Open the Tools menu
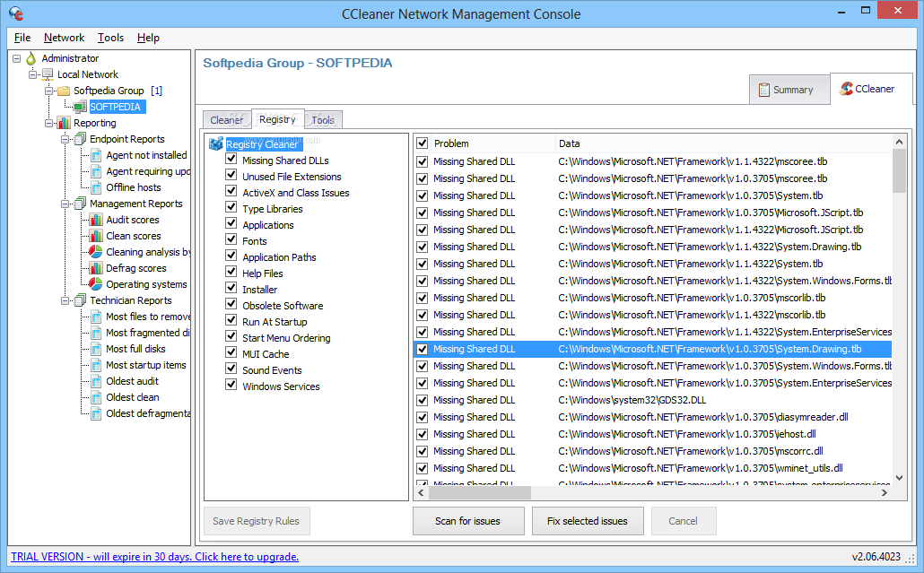Viewport: 924px width, 573px height. [110, 38]
